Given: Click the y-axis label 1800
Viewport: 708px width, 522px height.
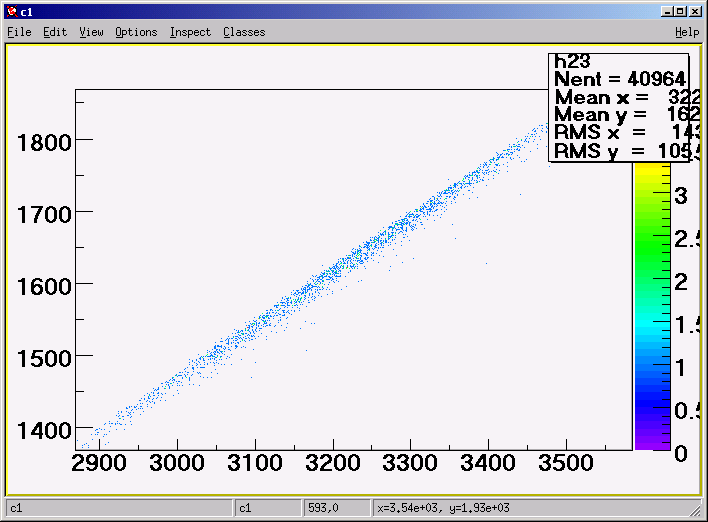Looking at the screenshot, I should pos(44,143).
